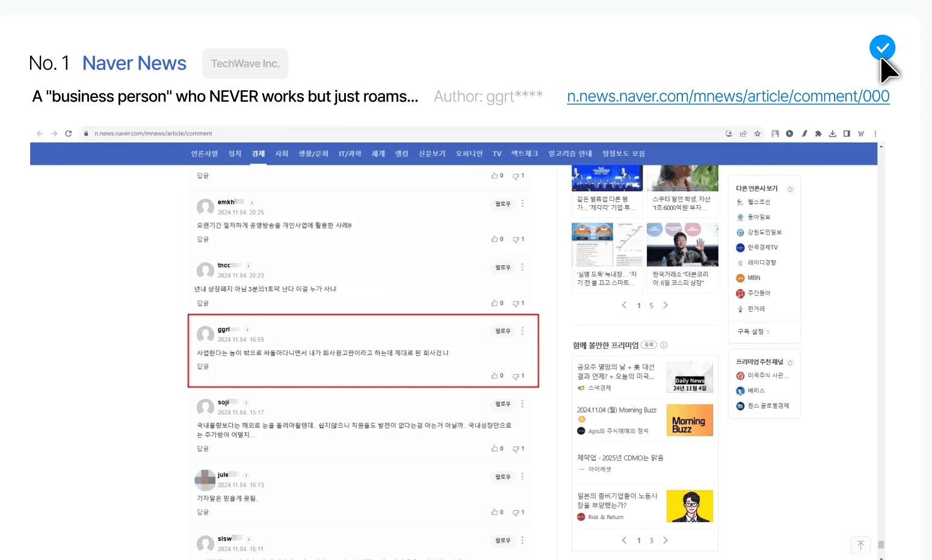Dislike the jule comment

click(x=518, y=512)
